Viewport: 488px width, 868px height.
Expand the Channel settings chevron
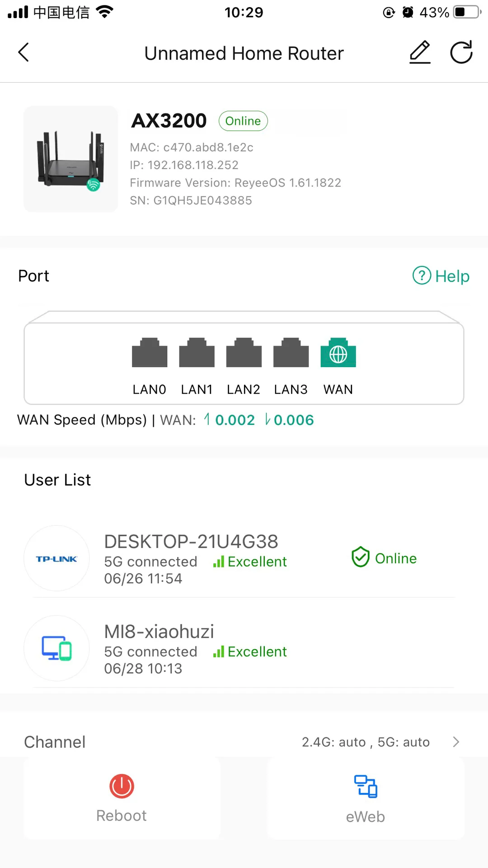[x=456, y=742]
